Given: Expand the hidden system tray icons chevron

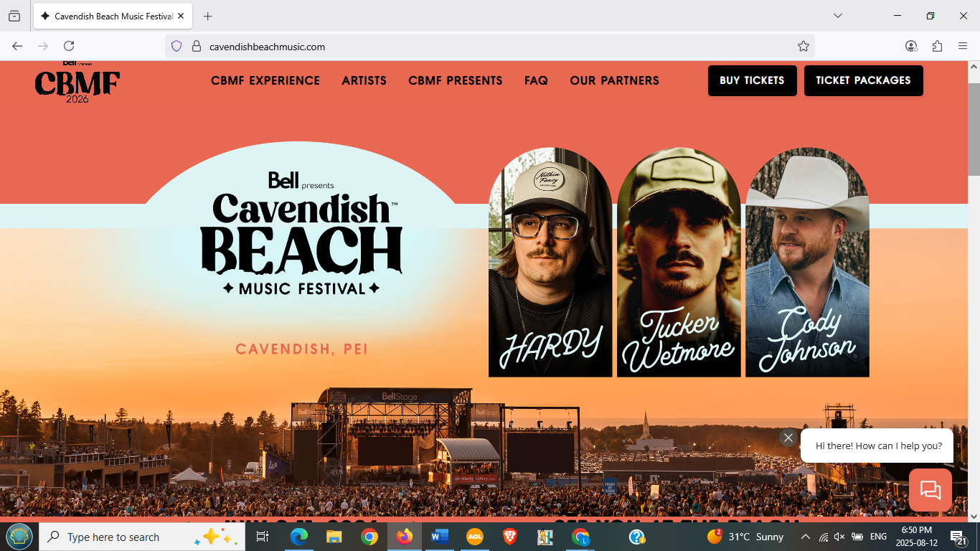Looking at the screenshot, I should pos(805,537).
